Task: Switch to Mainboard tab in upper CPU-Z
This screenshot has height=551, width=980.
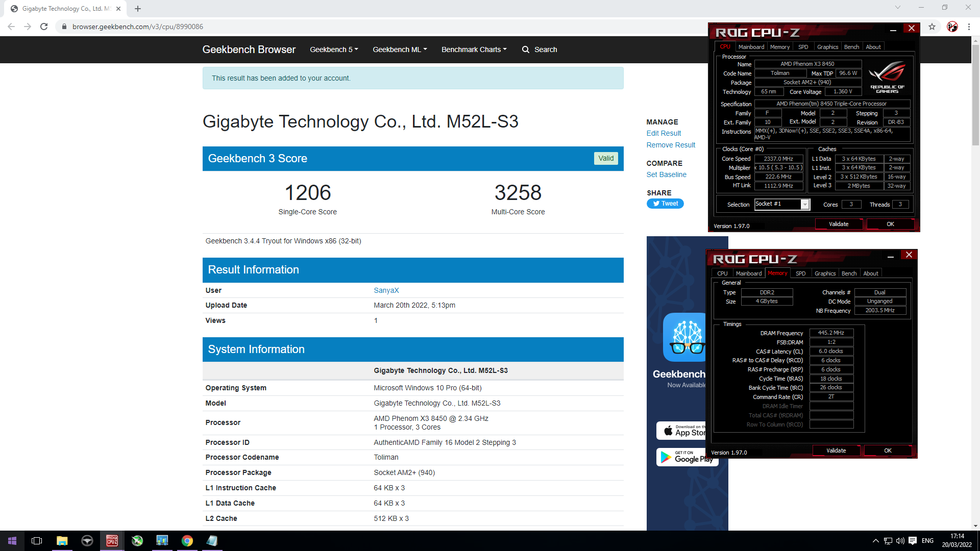Action: pyautogui.click(x=751, y=47)
